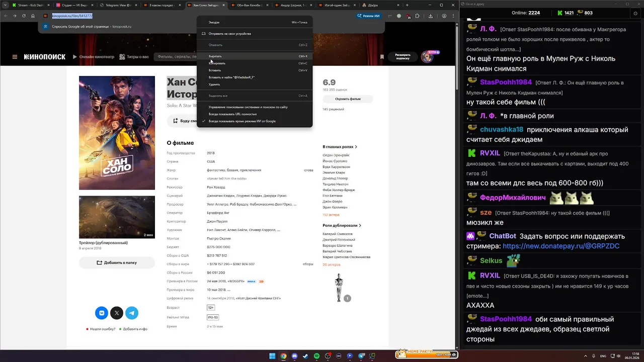Select 'Копировать' in the context menu
644x362 pixels.
pos(255,63)
